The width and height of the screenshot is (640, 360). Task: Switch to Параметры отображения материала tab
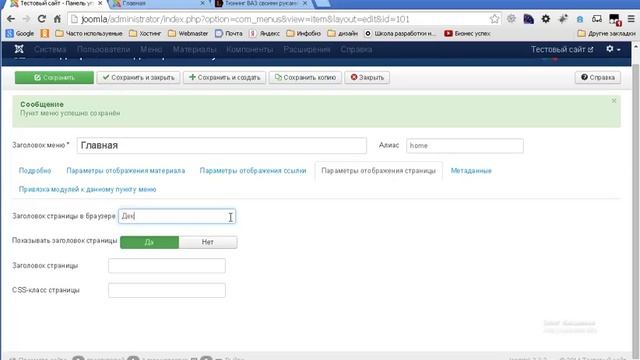[x=126, y=171]
